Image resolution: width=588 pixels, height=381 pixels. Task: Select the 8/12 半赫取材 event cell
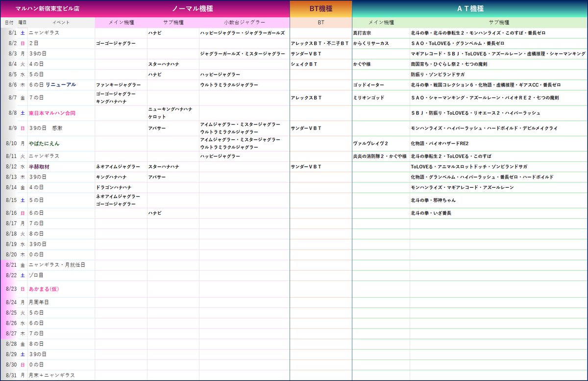[x=61, y=166]
